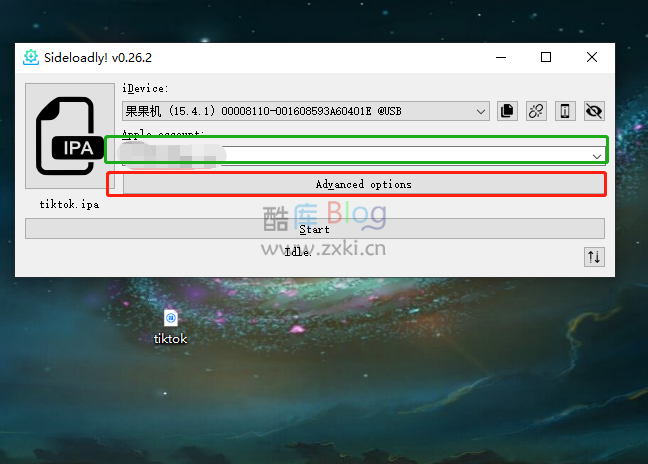
Task: Click the copy device UDID icon
Action: tap(507, 111)
